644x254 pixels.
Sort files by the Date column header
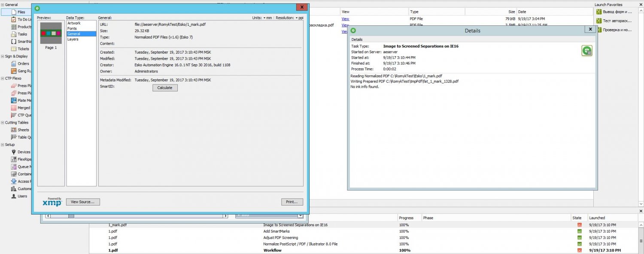pos(555,12)
